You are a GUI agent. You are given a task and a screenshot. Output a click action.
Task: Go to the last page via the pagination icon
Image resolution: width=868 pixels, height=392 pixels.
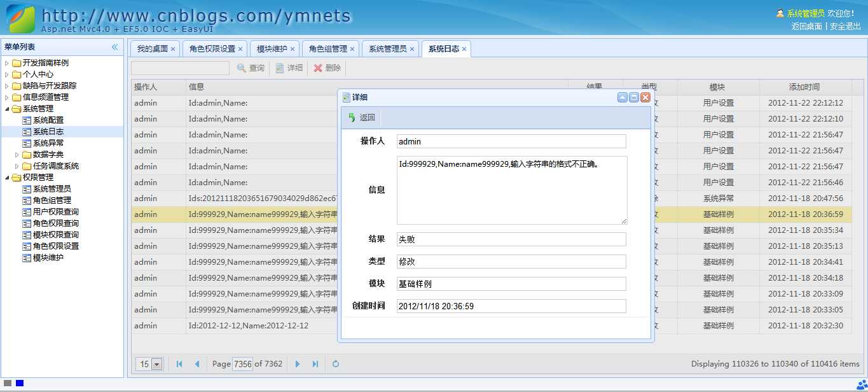point(316,364)
